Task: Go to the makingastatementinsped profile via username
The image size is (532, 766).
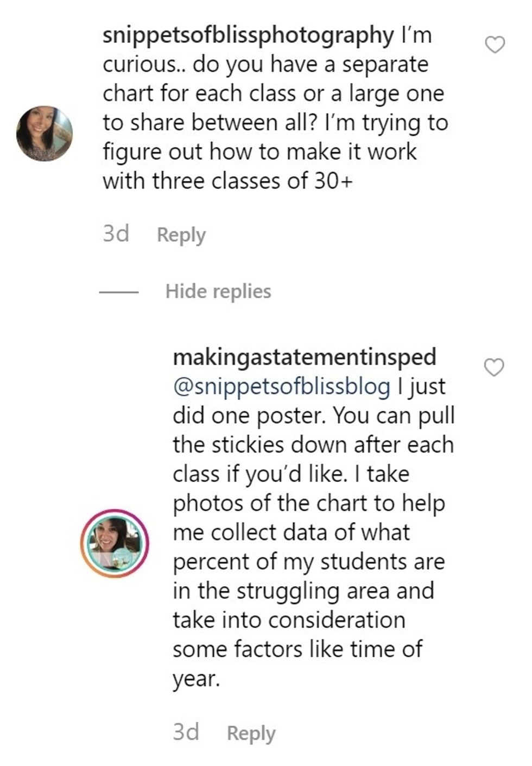Action: pos(304,357)
